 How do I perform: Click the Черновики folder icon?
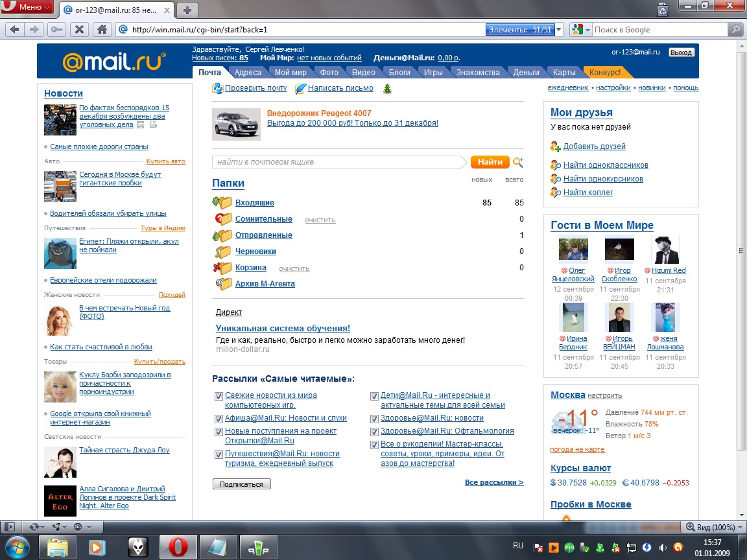(x=223, y=251)
